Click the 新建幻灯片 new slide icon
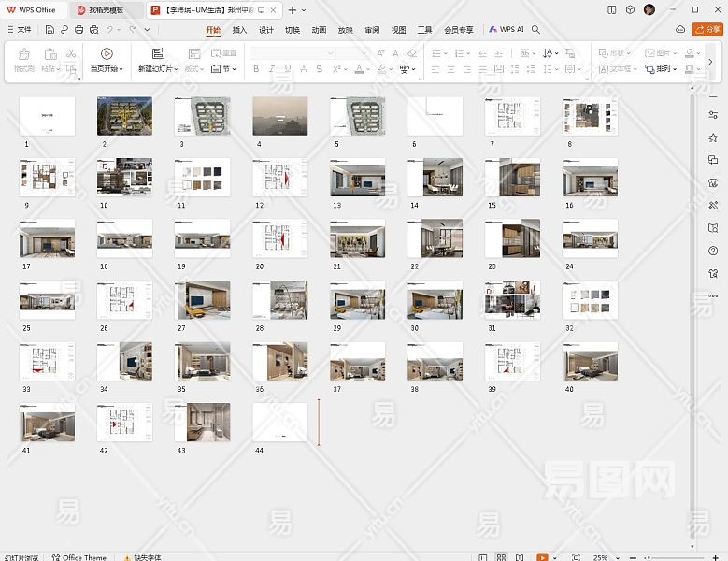 (158, 54)
